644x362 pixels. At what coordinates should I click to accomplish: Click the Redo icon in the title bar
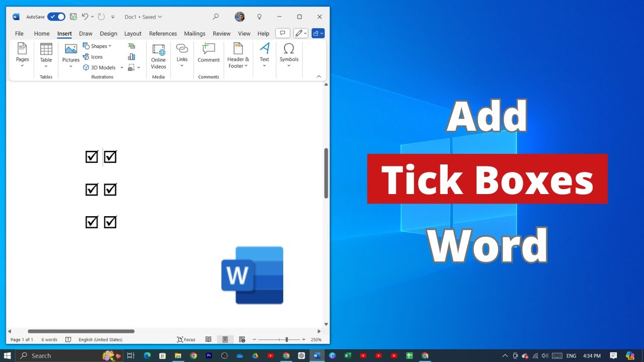click(x=101, y=17)
